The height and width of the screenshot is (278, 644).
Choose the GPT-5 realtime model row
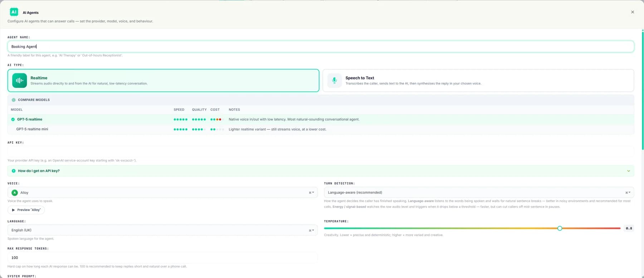(x=321, y=119)
